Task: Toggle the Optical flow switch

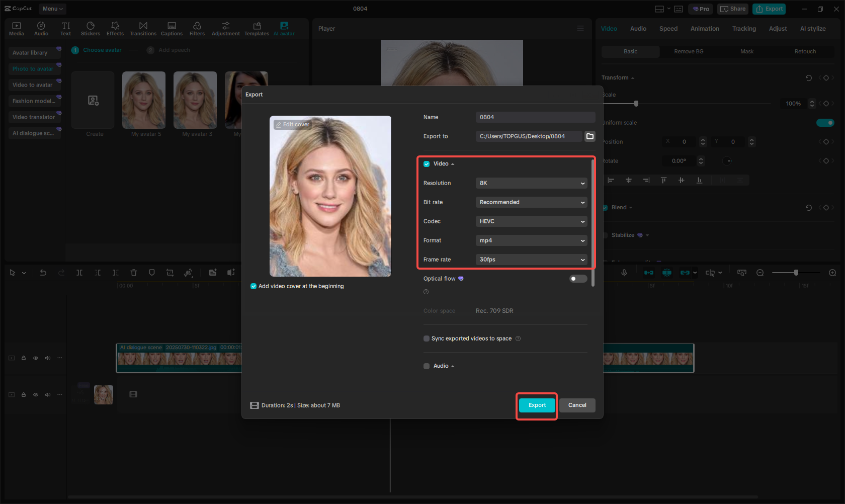Action: tap(577, 278)
